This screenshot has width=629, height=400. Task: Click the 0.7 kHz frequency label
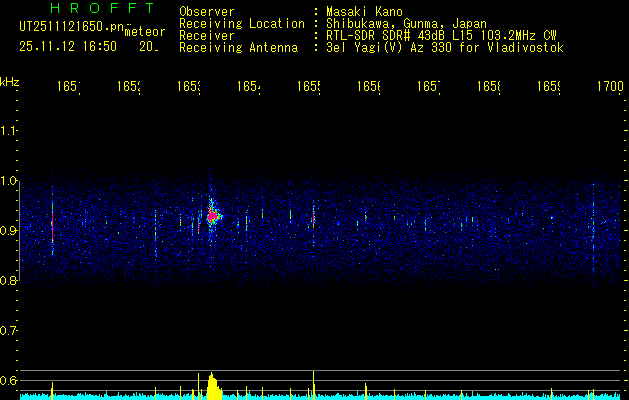click(x=8, y=331)
